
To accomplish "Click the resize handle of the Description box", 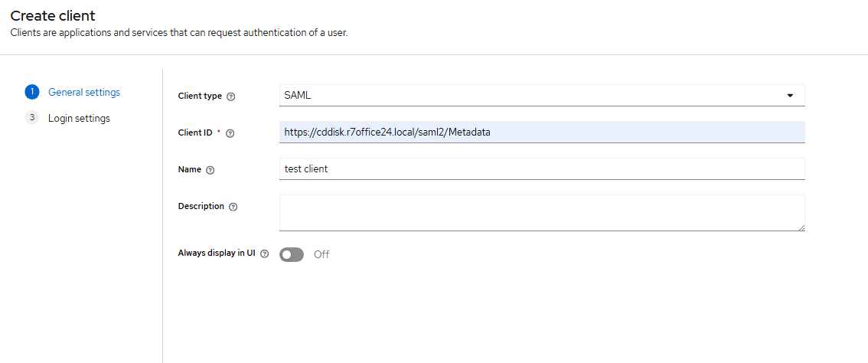I will click(x=801, y=227).
